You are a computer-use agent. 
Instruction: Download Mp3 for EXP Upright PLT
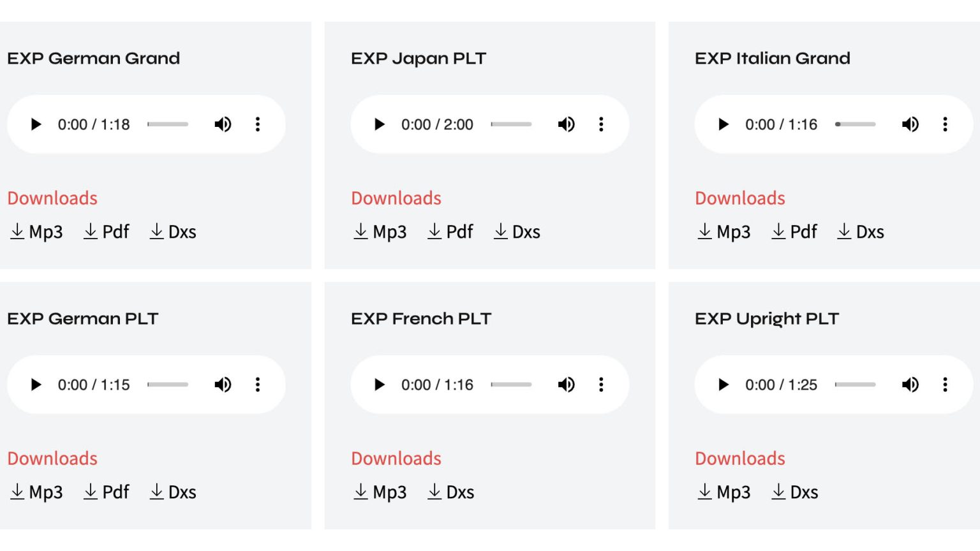coord(724,492)
